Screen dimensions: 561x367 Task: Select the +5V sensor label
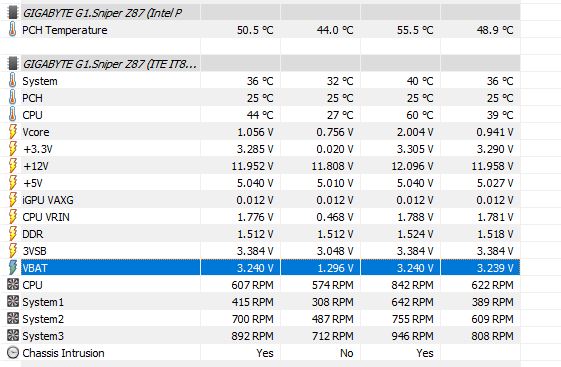point(33,183)
